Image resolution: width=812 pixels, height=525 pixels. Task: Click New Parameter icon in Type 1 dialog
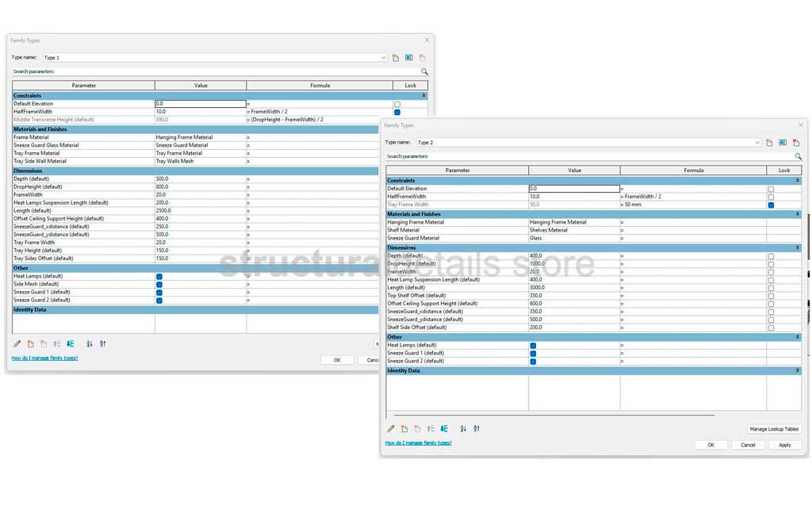[x=30, y=344]
